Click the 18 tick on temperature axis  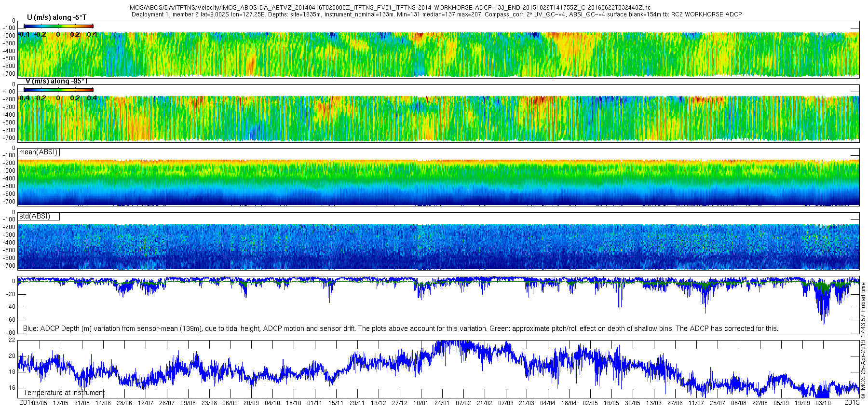point(12,372)
